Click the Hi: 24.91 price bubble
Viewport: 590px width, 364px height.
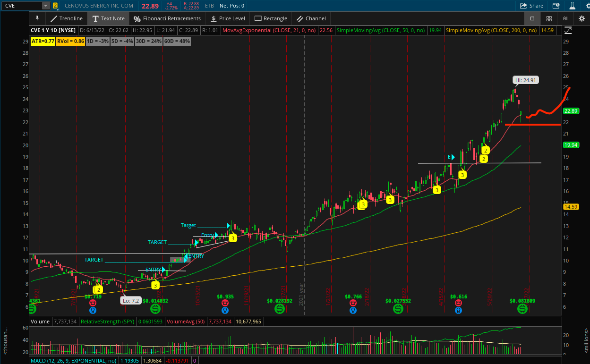[x=526, y=80]
